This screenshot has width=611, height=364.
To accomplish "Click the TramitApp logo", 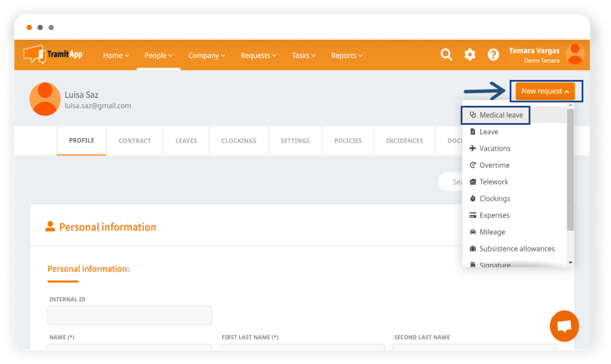I will [x=53, y=54].
